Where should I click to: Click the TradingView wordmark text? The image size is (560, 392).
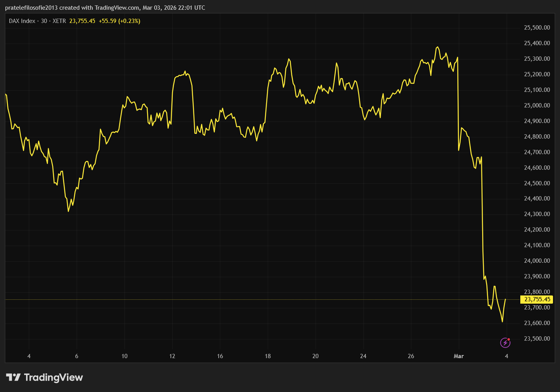pos(53,377)
